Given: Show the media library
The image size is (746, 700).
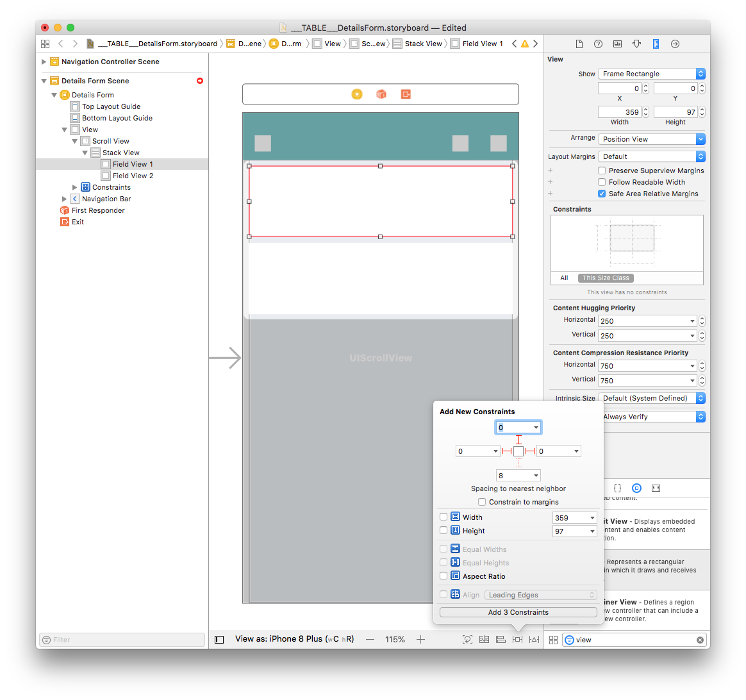Looking at the screenshot, I should click(656, 488).
